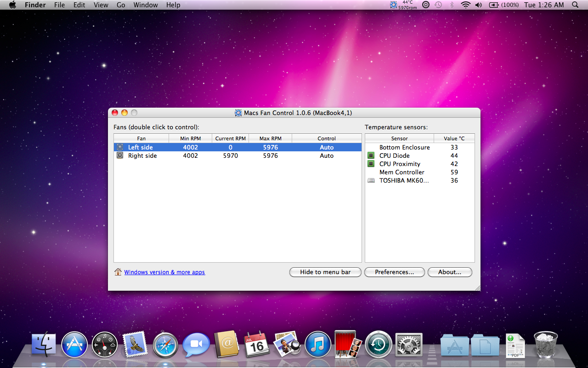
Task: Open Wi-Fi status menu
Action: click(x=466, y=5)
